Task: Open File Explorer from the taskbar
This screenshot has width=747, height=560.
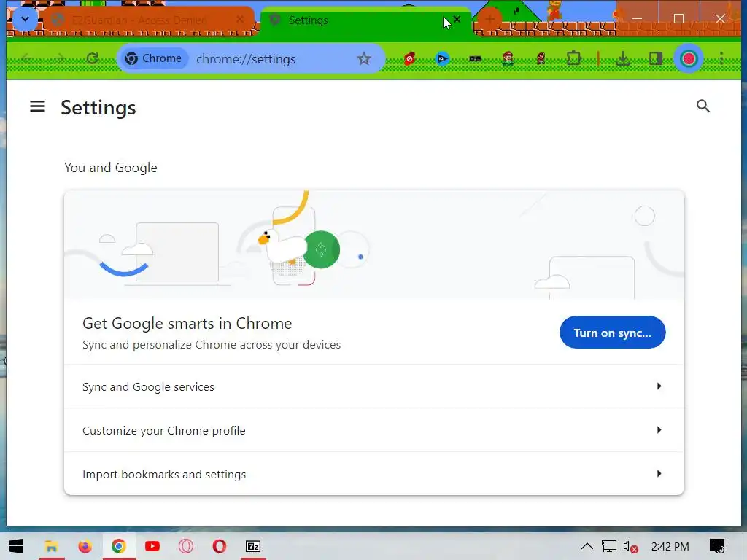Action: (x=52, y=546)
